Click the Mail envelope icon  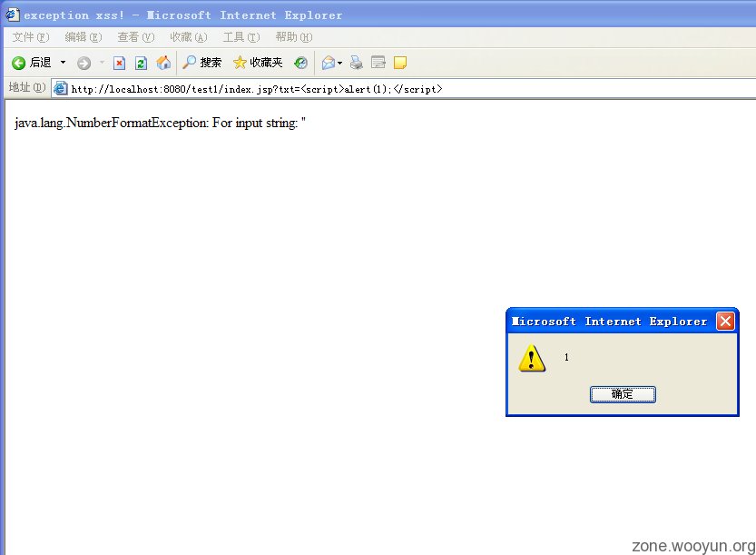328,63
